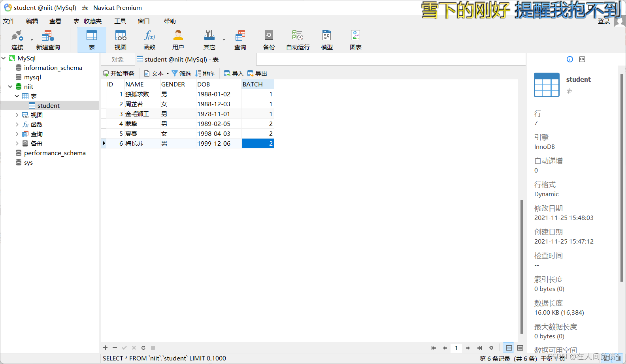The height and width of the screenshot is (364, 626).
Task: Expand the 备份 backup node in tree
Action: tap(17, 143)
